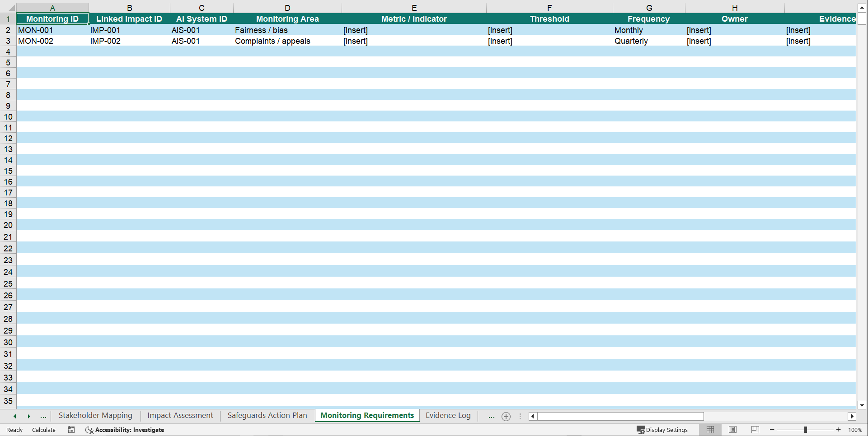Switch to Normal view

click(x=710, y=430)
